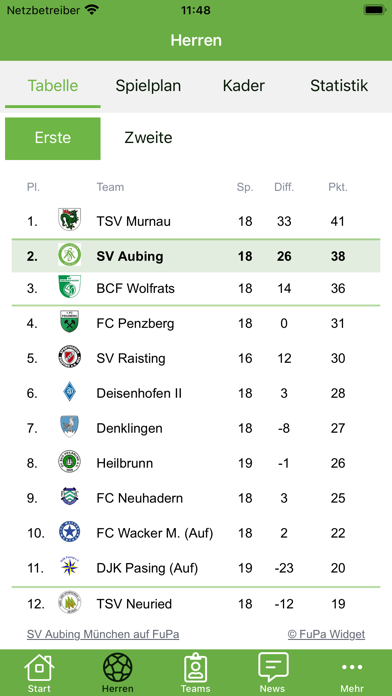Open SV Aubing München auf FuPa link
This screenshot has height=696, width=392.
pos(103,634)
